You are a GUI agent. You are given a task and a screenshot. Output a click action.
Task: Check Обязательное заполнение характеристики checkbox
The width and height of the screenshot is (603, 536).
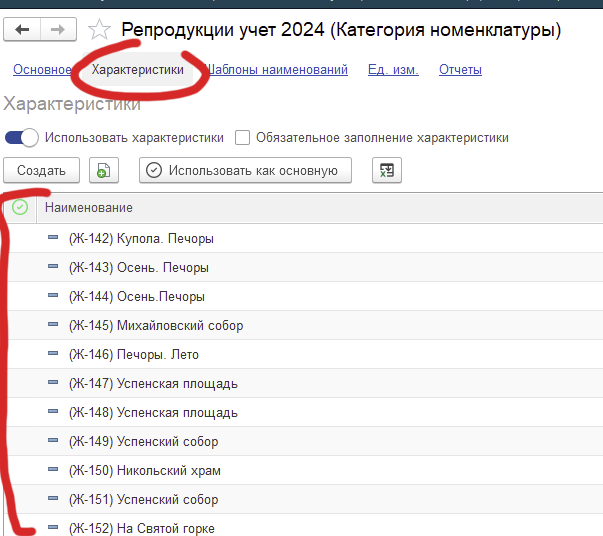click(243, 138)
